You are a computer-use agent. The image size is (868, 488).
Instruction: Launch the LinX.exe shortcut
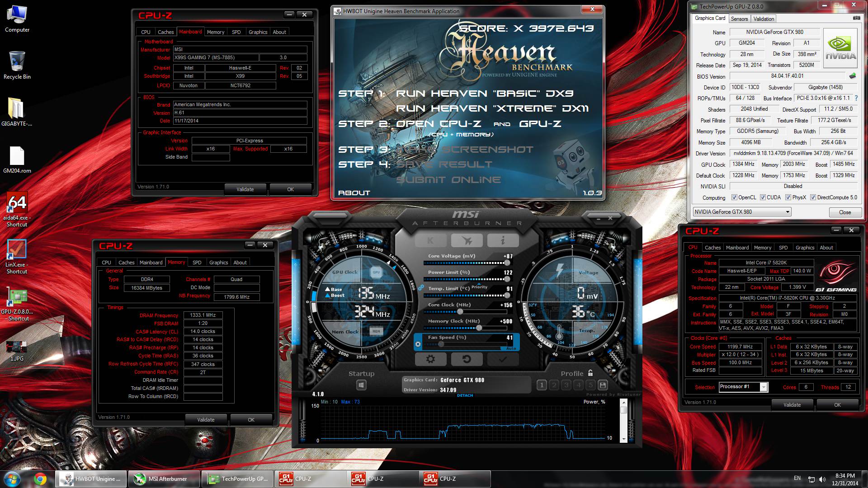17,257
